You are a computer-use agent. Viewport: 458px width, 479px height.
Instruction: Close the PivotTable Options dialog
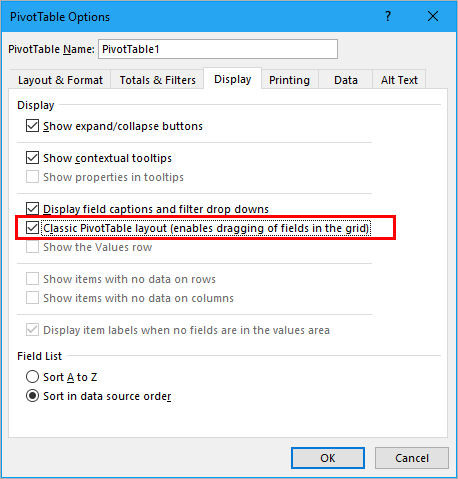click(433, 16)
